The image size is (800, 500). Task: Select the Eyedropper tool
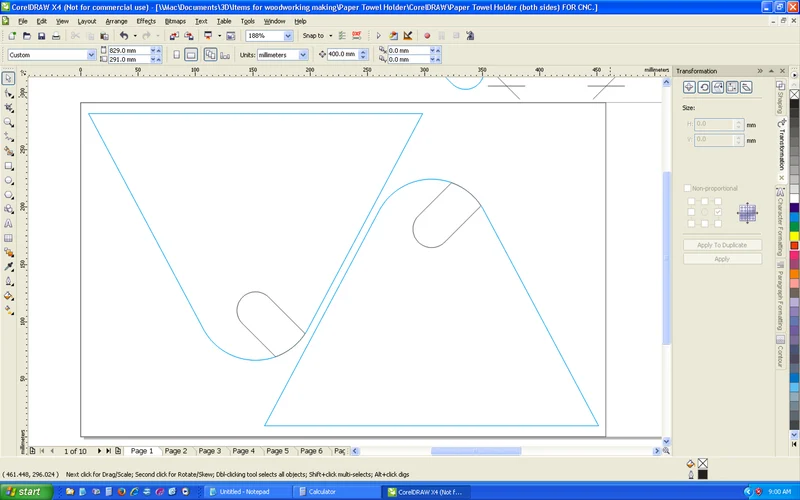tap(9, 267)
